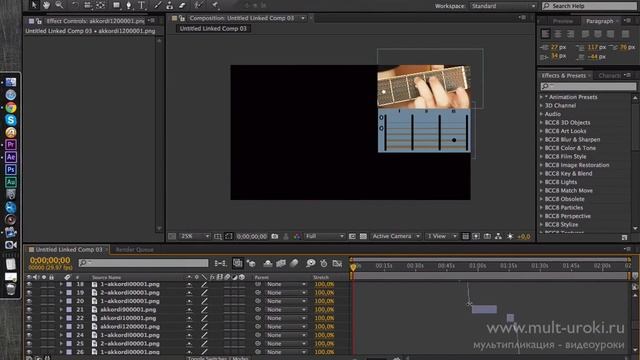This screenshot has height=360, width=640.
Task: Click the current time indicator in the timeline
Action: [x=353, y=267]
